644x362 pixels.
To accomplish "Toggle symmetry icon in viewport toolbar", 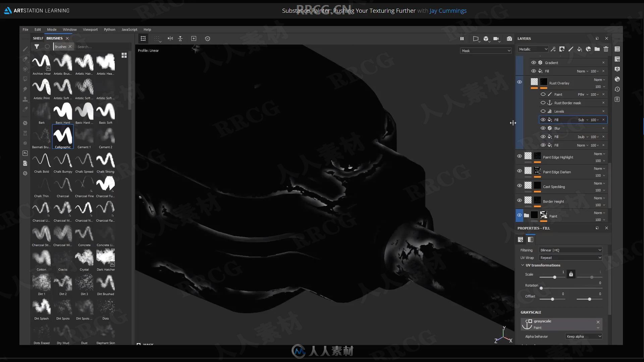I will tap(170, 39).
